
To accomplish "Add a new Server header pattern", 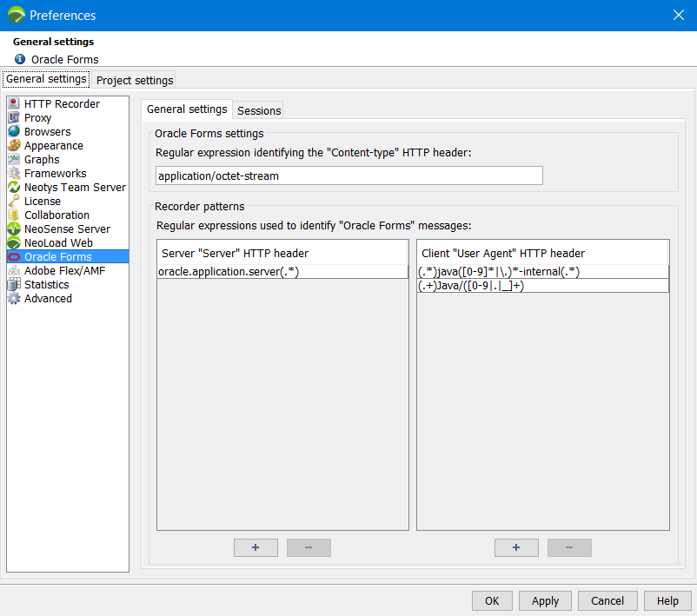I will [256, 547].
